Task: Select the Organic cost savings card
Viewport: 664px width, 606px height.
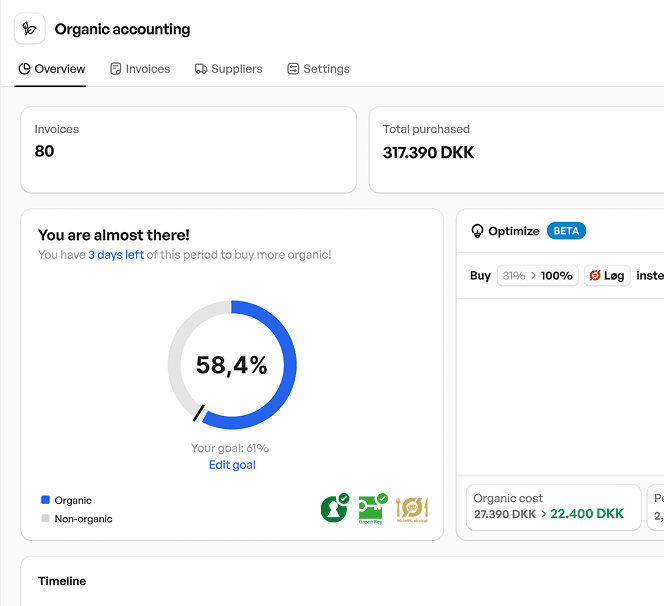Action: [553, 506]
